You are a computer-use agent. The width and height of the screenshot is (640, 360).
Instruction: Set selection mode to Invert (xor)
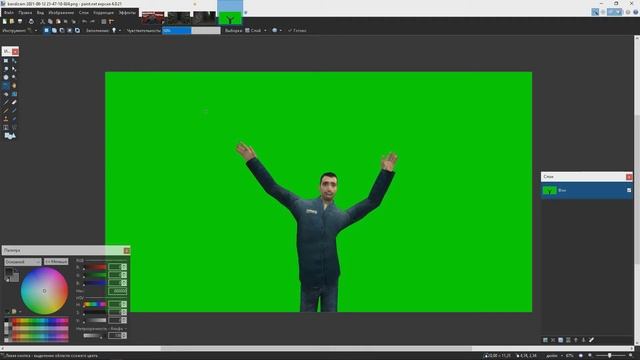click(x=78, y=31)
